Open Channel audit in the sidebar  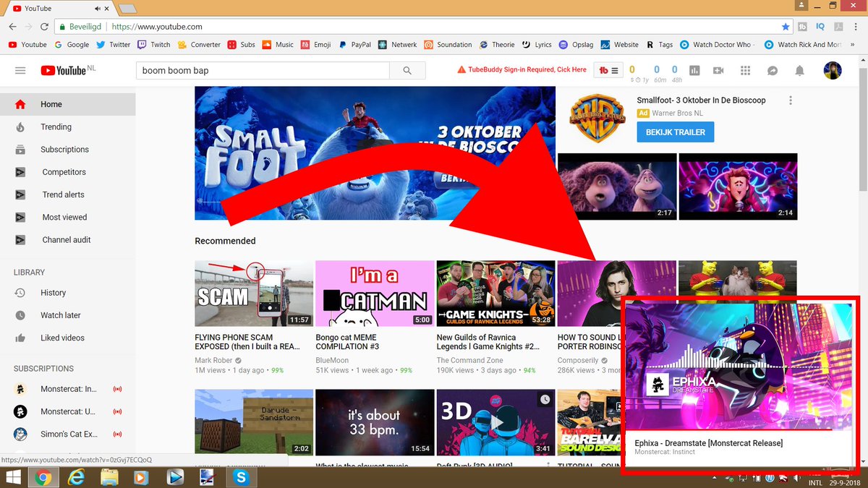pos(67,240)
